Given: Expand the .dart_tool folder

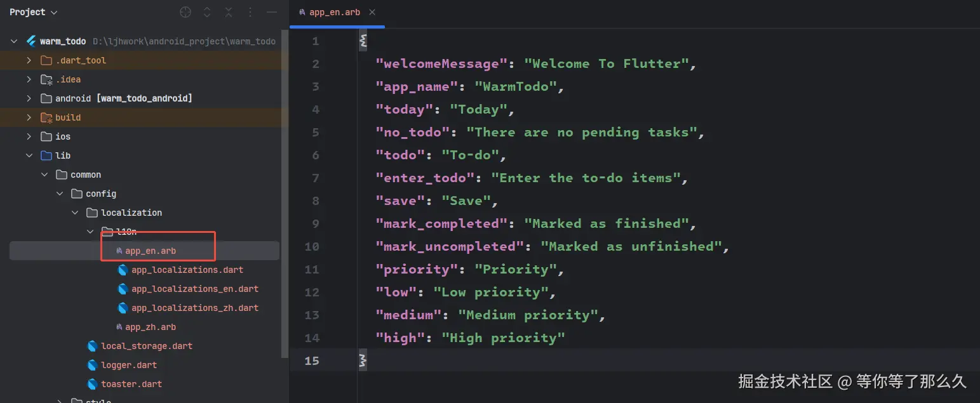Looking at the screenshot, I should (x=29, y=60).
